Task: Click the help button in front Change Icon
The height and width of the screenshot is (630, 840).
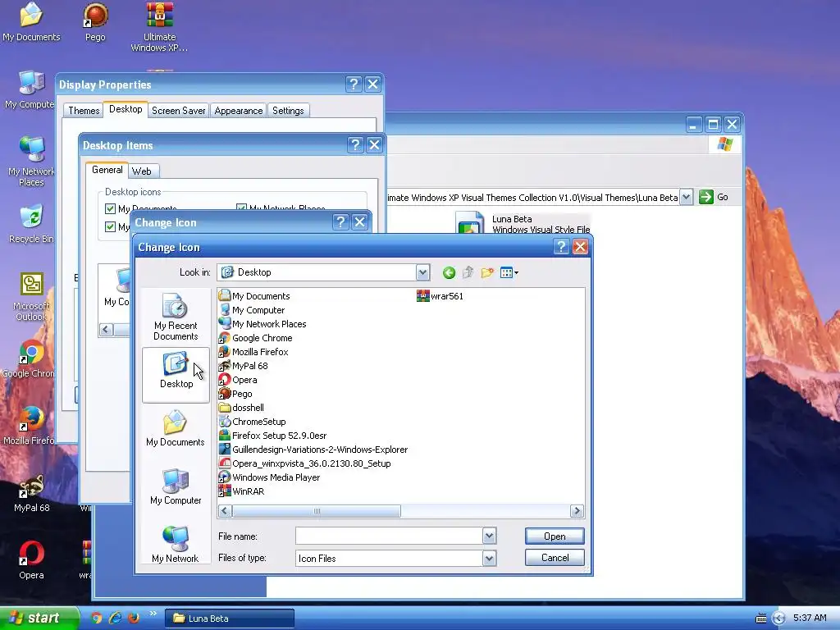Action: tap(561, 246)
